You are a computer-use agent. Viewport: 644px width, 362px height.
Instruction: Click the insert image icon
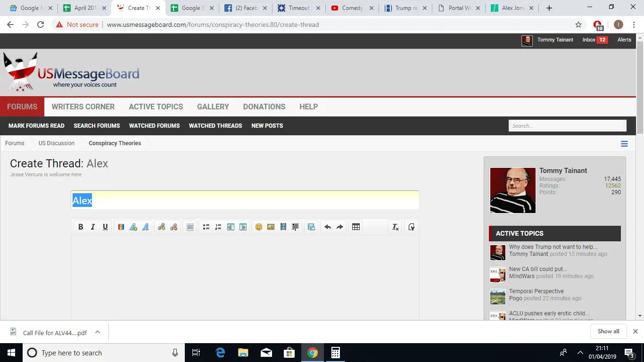pos(271,227)
